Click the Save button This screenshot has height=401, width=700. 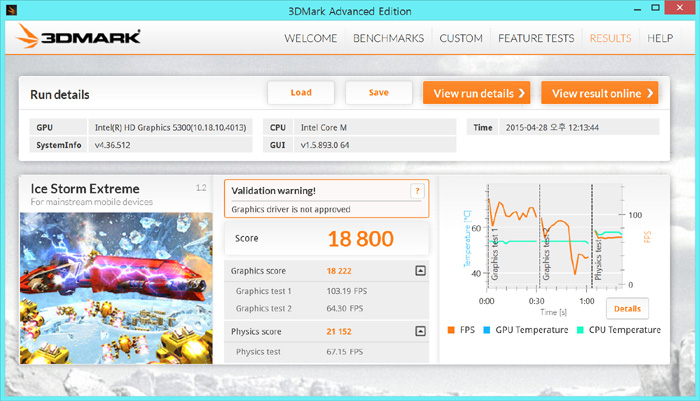(x=379, y=93)
